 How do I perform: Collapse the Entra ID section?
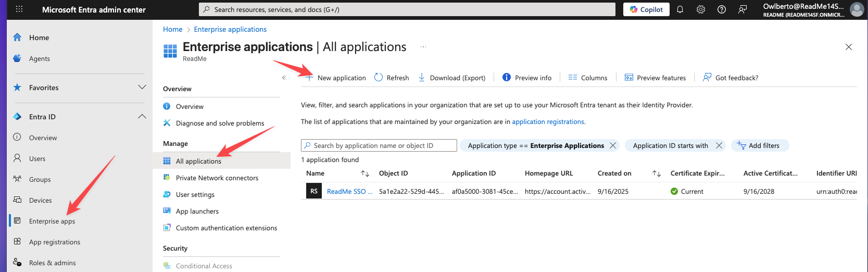pyautogui.click(x=142, y=117)
